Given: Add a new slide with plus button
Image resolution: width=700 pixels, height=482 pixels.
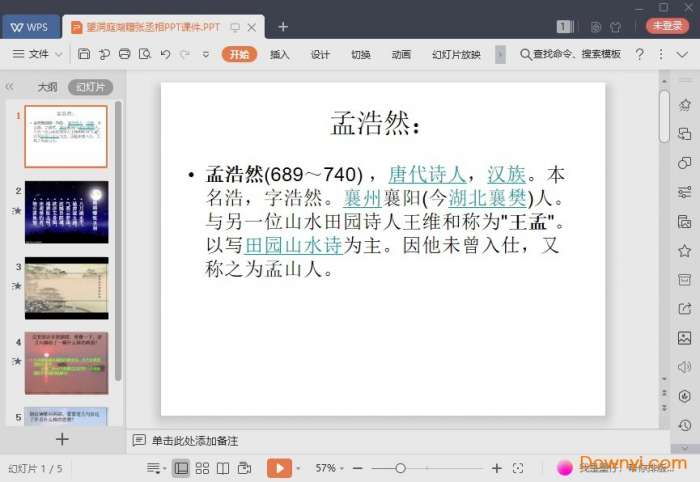Looking at the screenshot, I should (62, 439).
